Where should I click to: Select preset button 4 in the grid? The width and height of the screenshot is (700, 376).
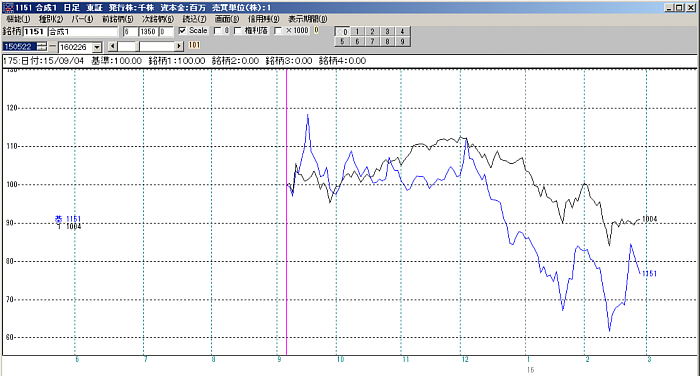pyautogui.click(x=402, y=32)
